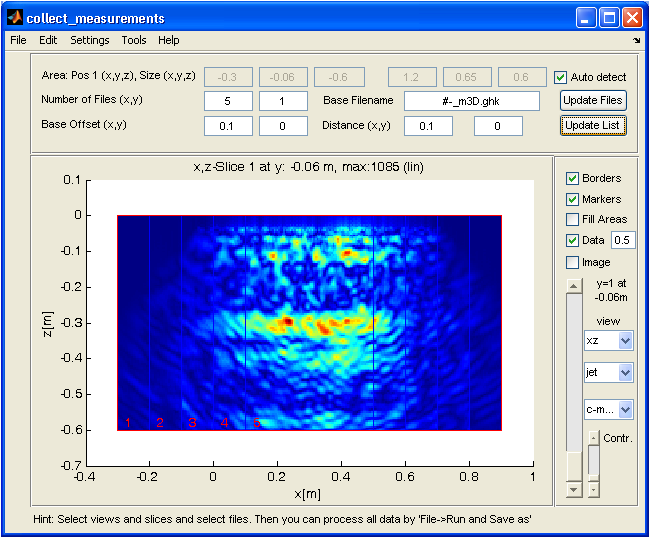Enable the Image checkbox
The image size is (650, 538).
572,262
